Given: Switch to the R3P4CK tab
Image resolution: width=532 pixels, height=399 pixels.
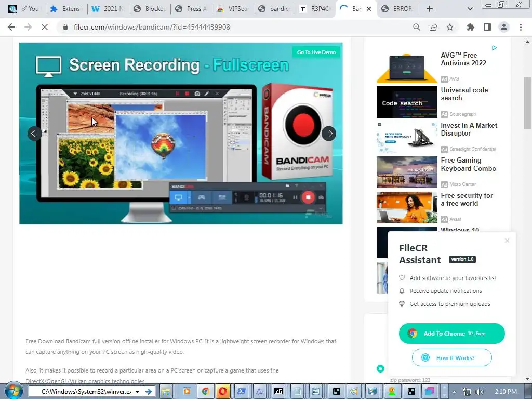Looking at the screenshot, I should click(x=315, y=9).
